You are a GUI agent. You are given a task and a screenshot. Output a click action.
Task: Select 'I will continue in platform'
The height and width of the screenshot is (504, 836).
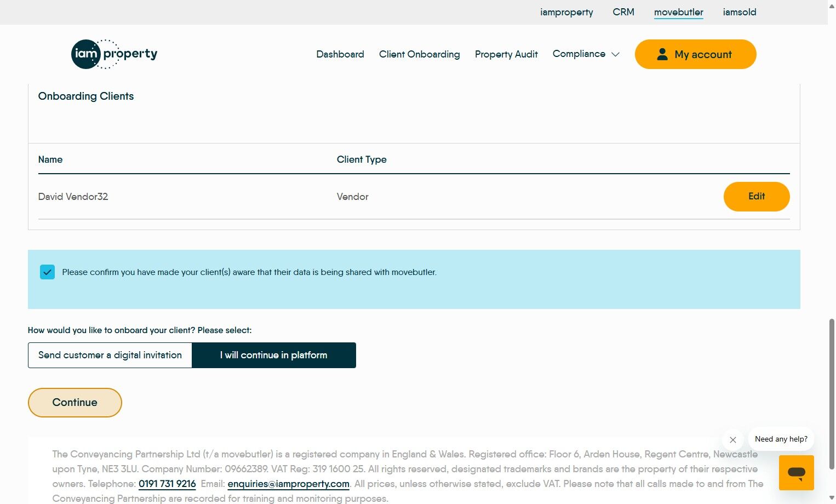[x=274, y=355]
